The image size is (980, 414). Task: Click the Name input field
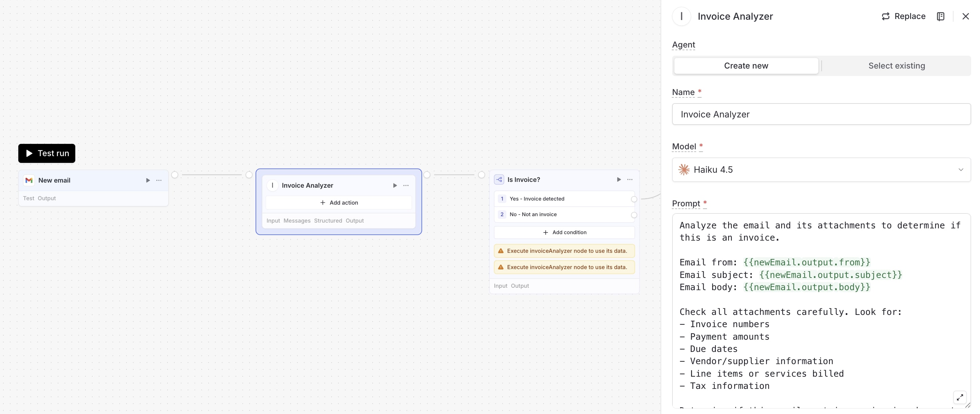coord(821,114)
